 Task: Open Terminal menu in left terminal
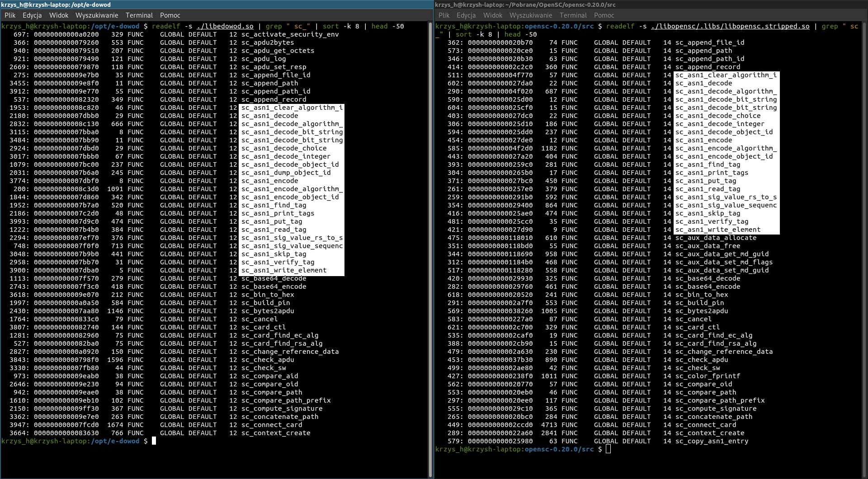[139, 15]
